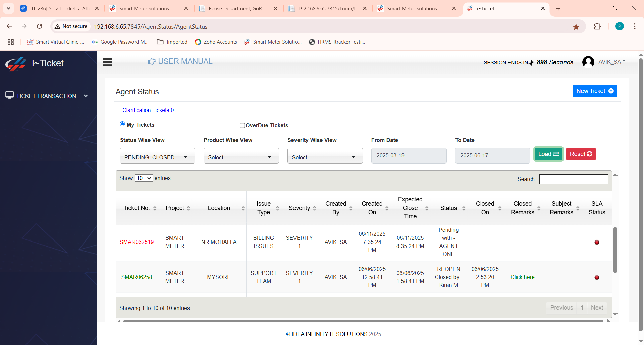Check the OverDue Tickets checkbox

(x=242, y=125)
